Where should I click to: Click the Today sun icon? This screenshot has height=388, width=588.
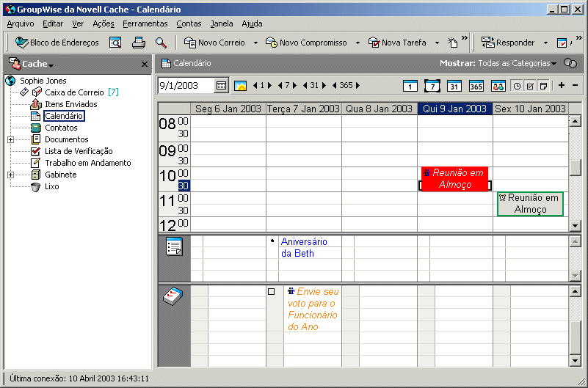click(x=240, y=86)
